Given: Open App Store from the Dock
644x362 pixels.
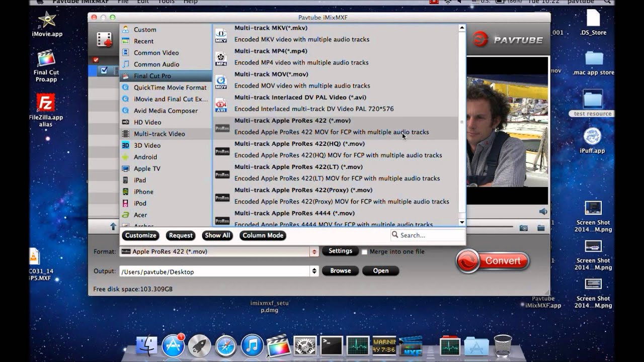Looking at the screenshot, I should tap(173, 346).
